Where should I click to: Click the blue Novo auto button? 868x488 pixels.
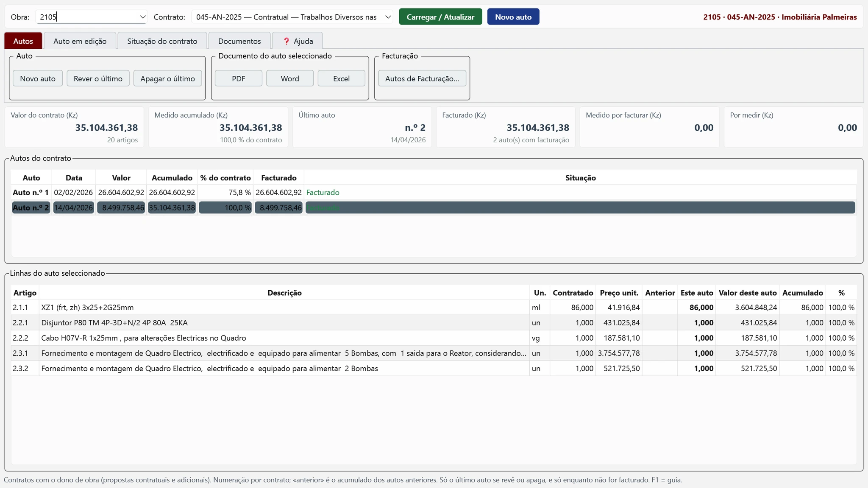coord(513,17)
